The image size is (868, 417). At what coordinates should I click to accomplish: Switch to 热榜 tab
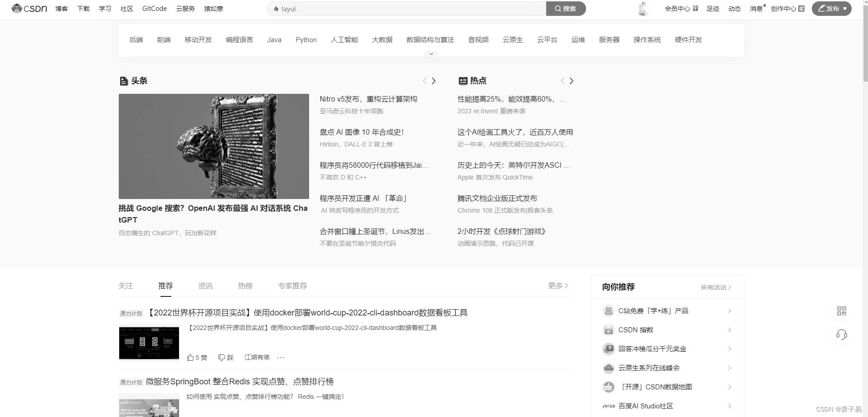coord(245,286)
